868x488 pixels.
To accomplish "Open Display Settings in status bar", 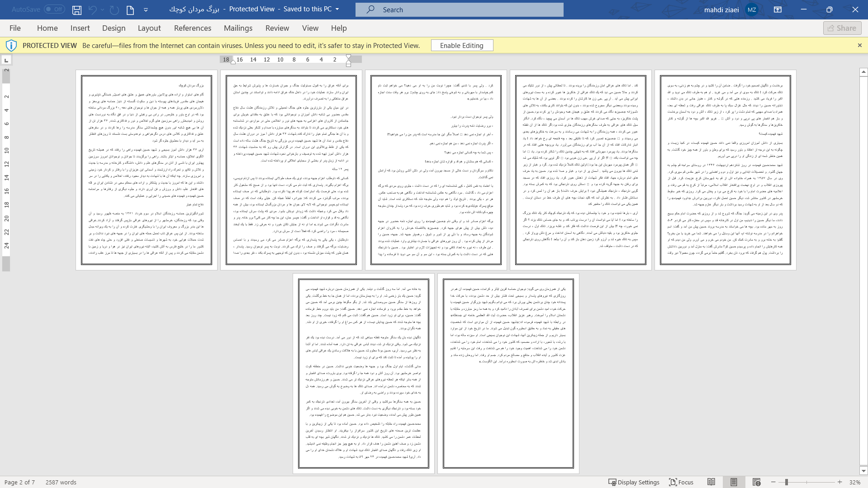I will (x=634, y=482).
